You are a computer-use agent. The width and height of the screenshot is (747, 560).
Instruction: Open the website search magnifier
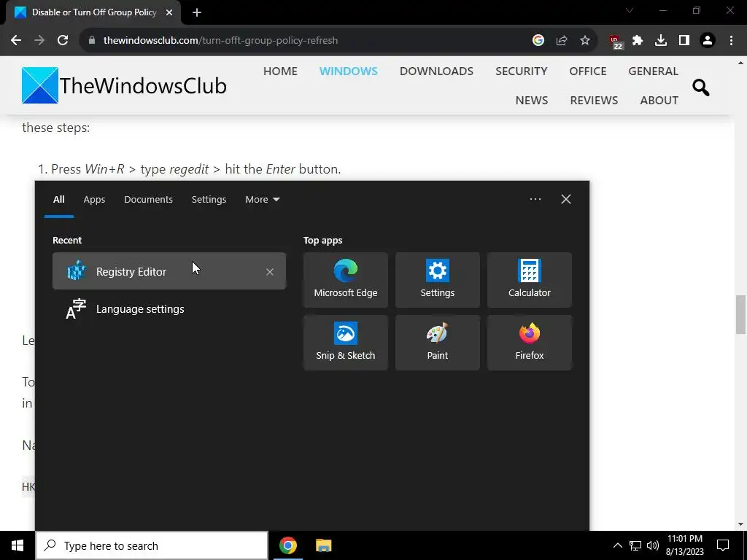701,87
